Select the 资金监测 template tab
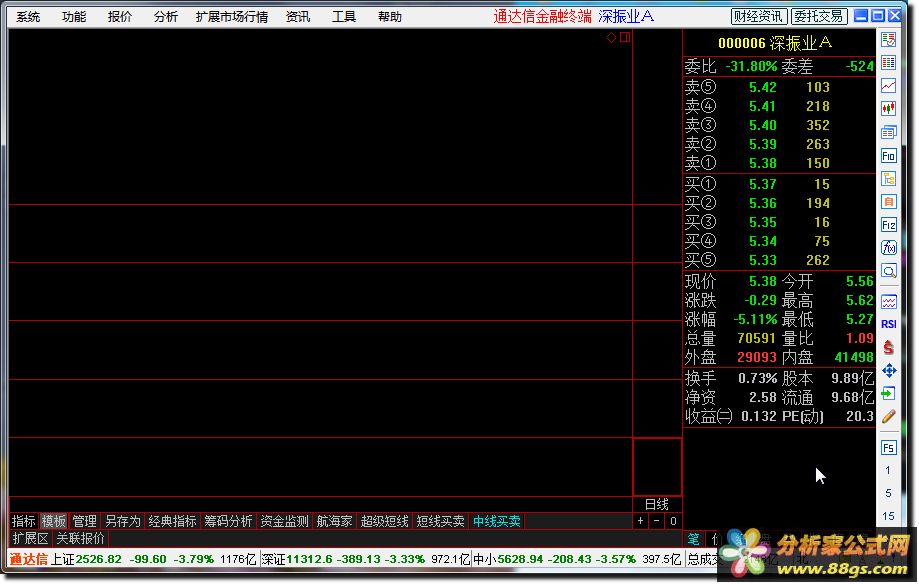The width and height of the screenshot is (919, 584). click(284, 521)
